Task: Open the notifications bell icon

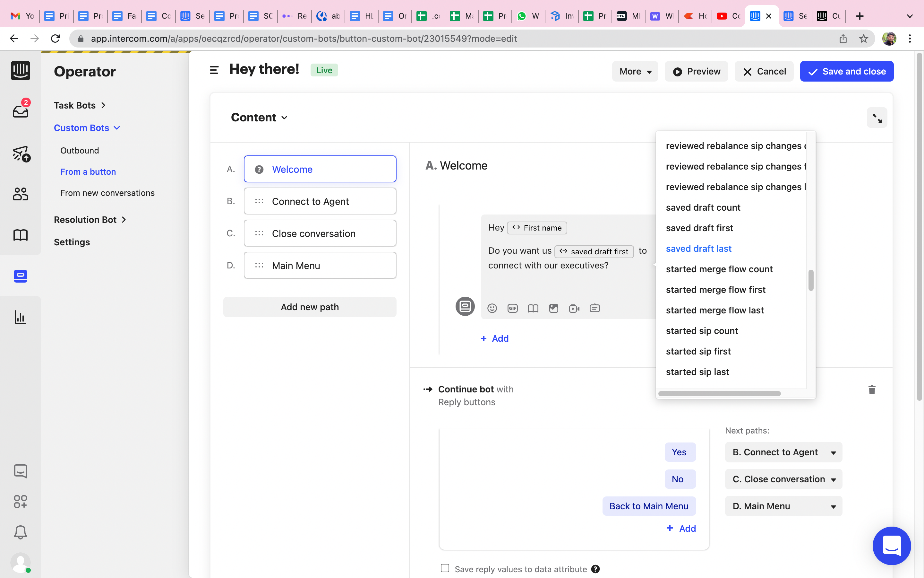Action: tap(20, 532)
